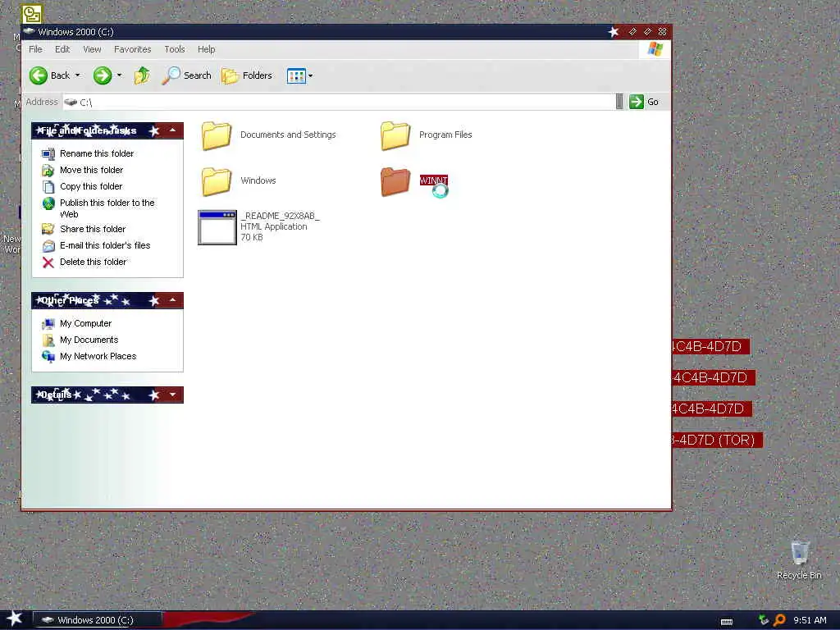
Task: Open the Favorites menu
Action: coord(132,49)
